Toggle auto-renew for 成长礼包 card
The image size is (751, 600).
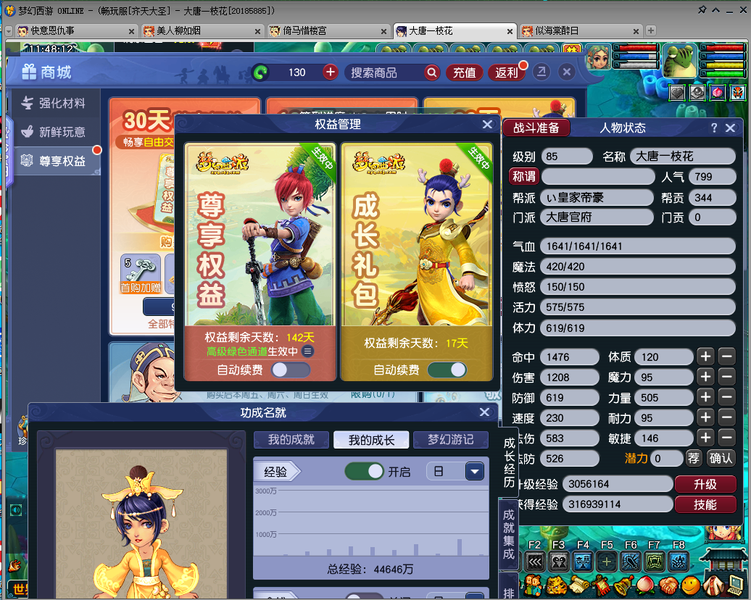pos(447,370)
